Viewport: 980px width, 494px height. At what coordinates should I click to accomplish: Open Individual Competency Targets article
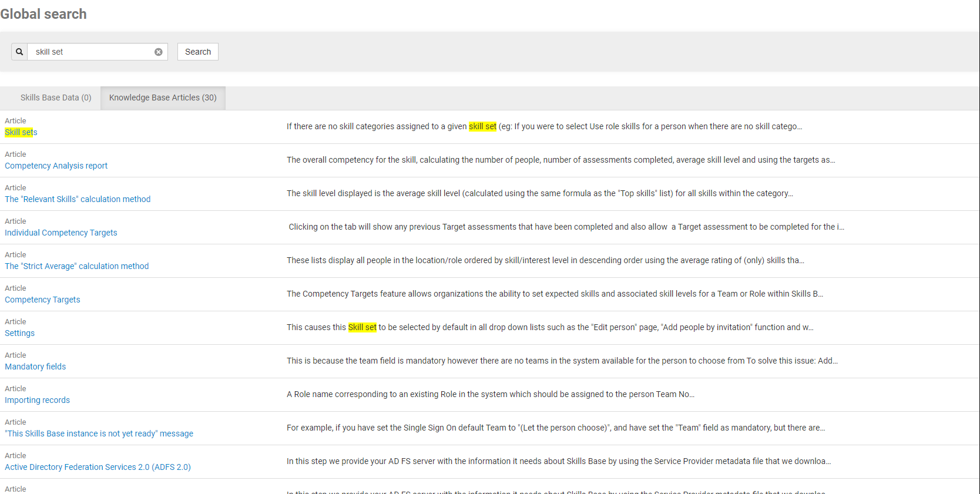(61, 233)
